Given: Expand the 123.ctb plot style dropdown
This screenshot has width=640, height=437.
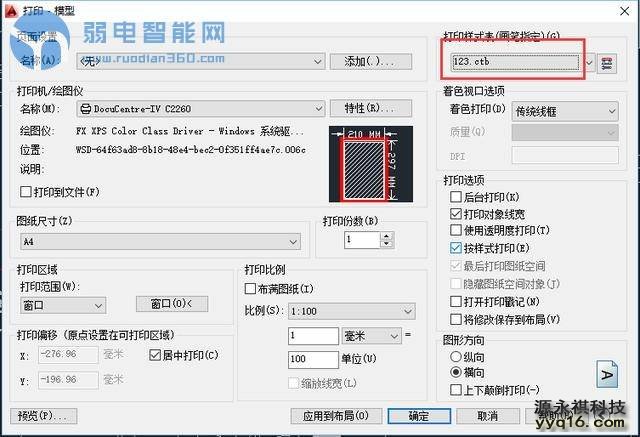Looking at the screenshot, I should pos(590,62).
